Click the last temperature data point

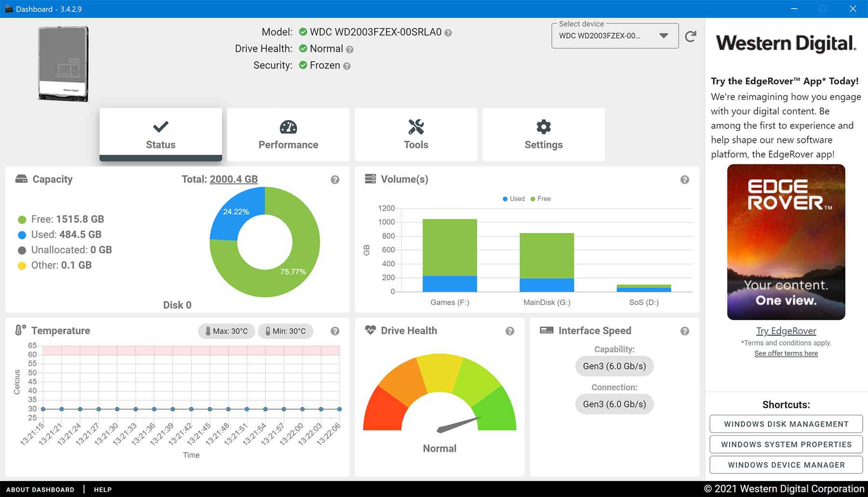point(339,409)
